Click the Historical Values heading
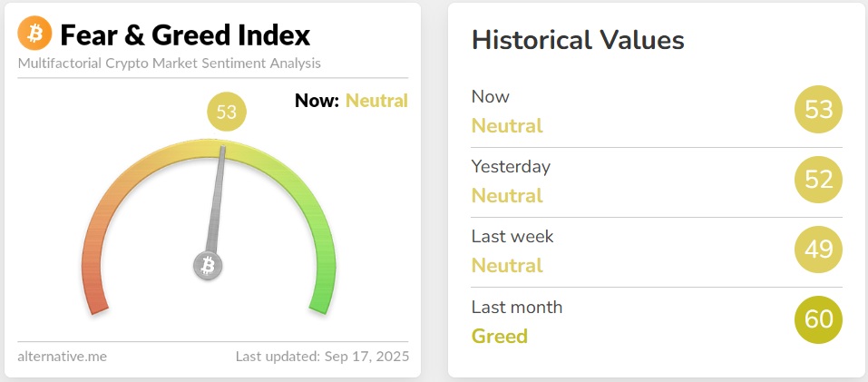 point(578,40)
